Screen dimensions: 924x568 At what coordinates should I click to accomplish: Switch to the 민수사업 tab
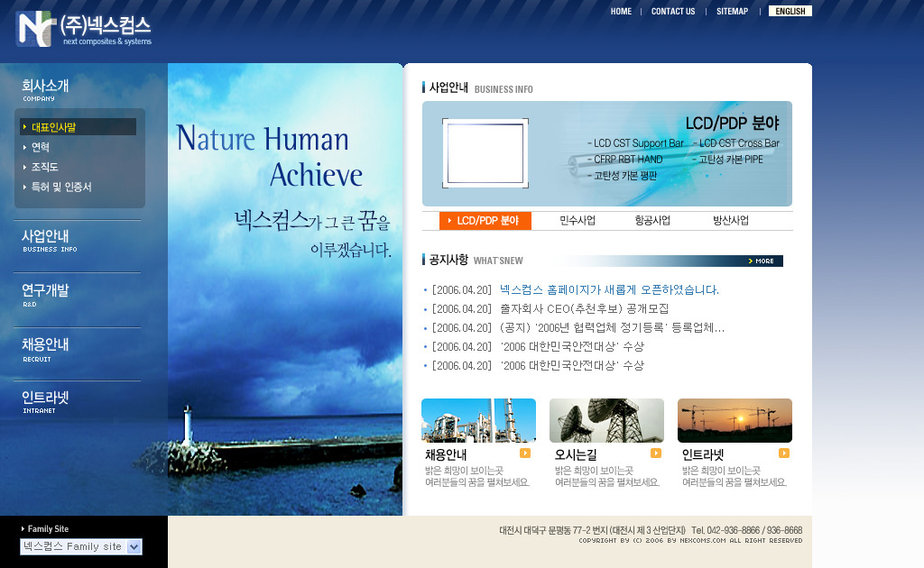tap(577, 221)
